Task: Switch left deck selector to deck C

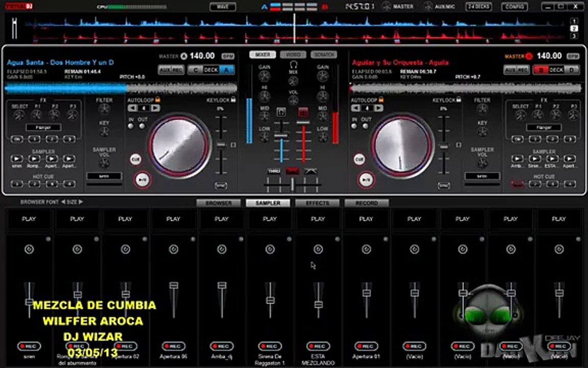Action: [195, 70]
